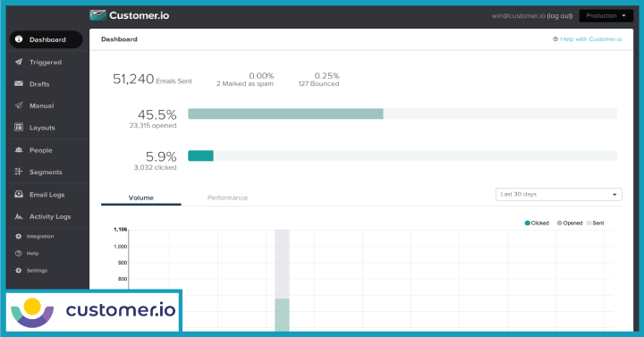Click the Segments icon
The image size is (644, 337).
click(19, 172)
